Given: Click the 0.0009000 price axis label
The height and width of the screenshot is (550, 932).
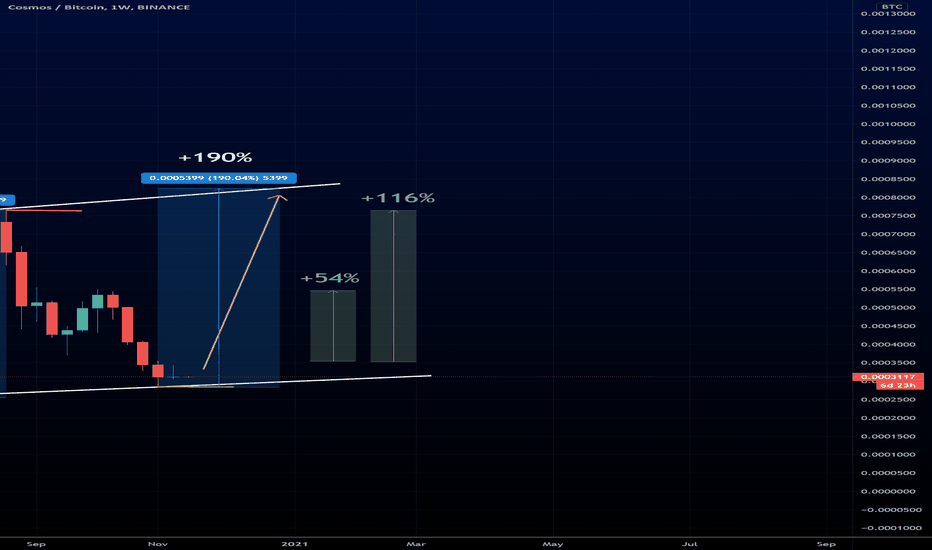Looking at the screenshot, I should coord(888,161).
